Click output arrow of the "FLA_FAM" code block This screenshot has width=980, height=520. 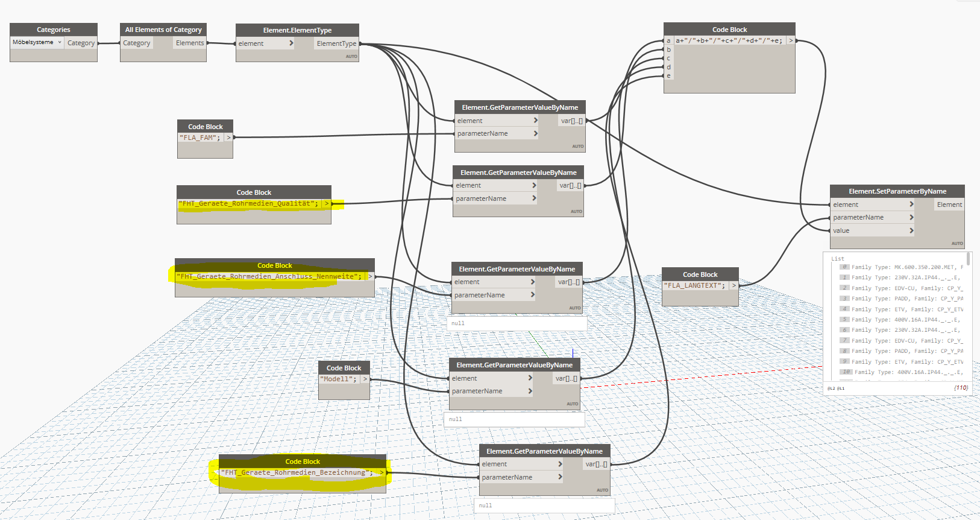coord(228,138)
